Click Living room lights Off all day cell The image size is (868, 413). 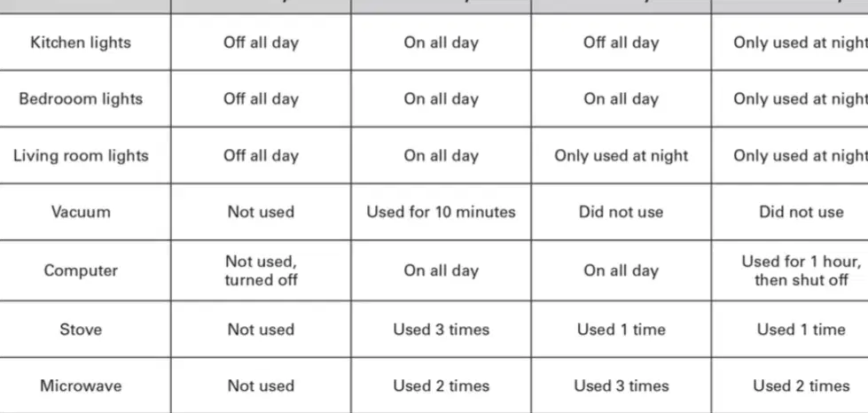point(261,155)
